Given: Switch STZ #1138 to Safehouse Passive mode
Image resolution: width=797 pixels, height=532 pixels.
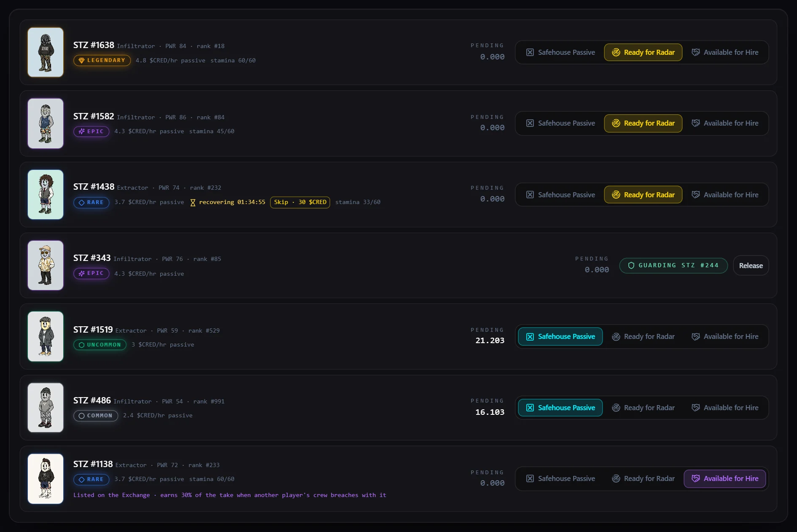Looking at the screenshot, I should tap(560, 478).
